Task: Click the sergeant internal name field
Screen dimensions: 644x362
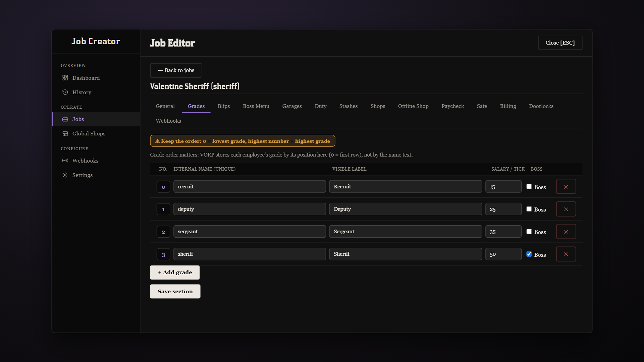Action: 250,232
